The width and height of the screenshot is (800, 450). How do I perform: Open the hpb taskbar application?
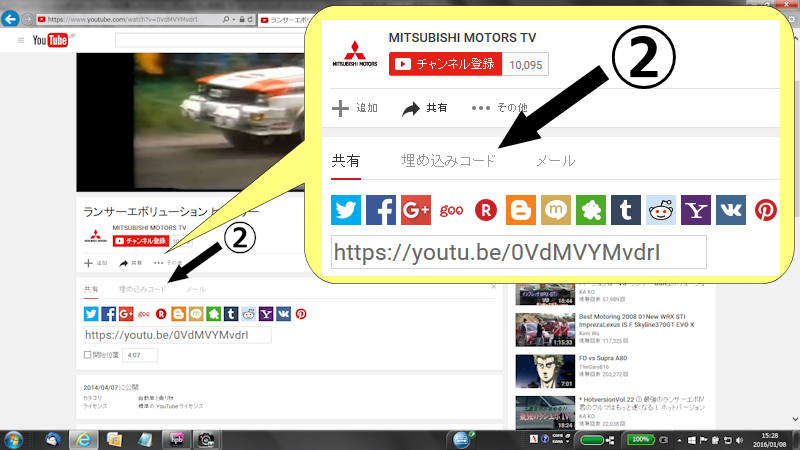(176, 440)
